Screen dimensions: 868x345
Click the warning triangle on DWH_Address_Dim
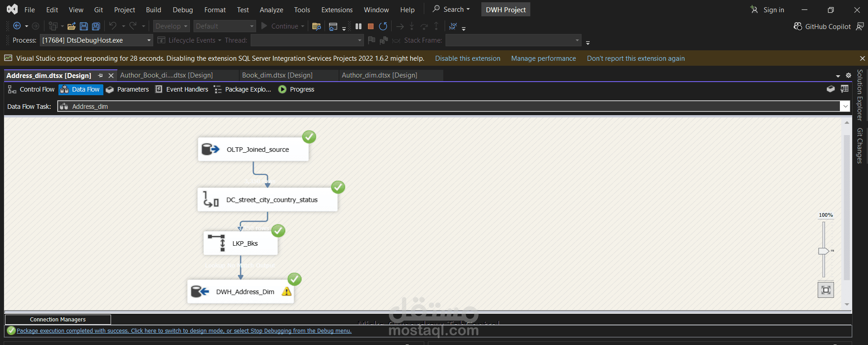286,292
